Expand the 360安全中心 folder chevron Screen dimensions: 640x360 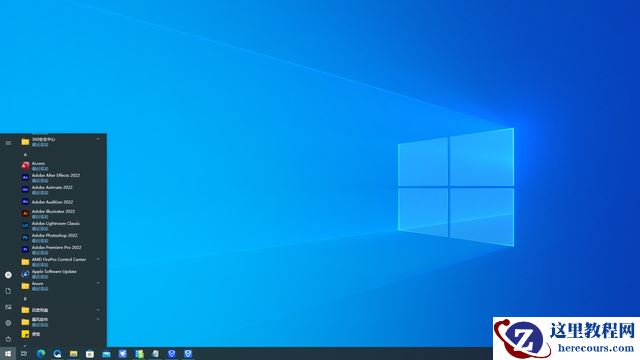tap(98, 140)
